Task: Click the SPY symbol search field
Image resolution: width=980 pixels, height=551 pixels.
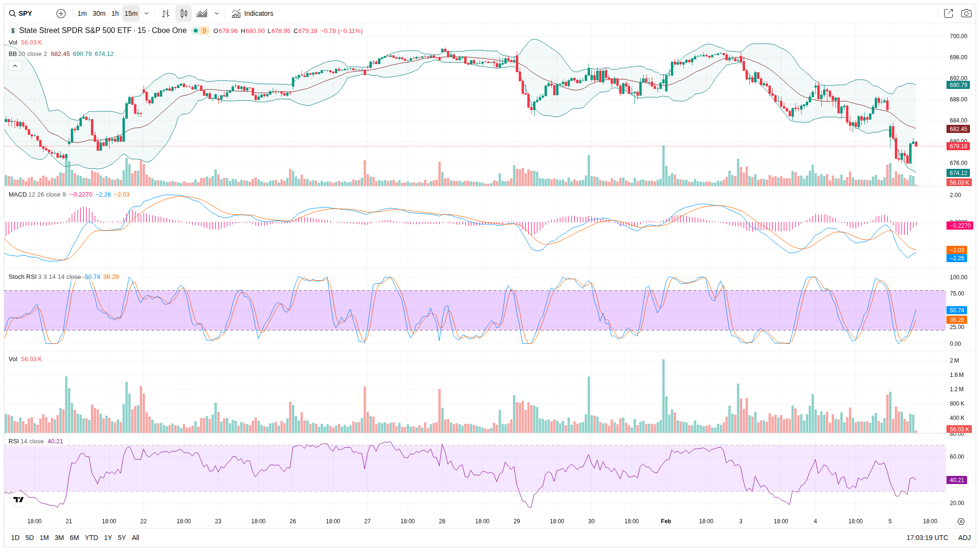Action: 25,13
